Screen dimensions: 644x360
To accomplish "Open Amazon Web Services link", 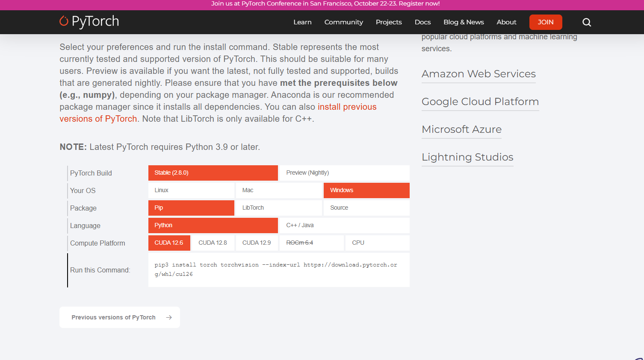I will (x=479, y=74).
